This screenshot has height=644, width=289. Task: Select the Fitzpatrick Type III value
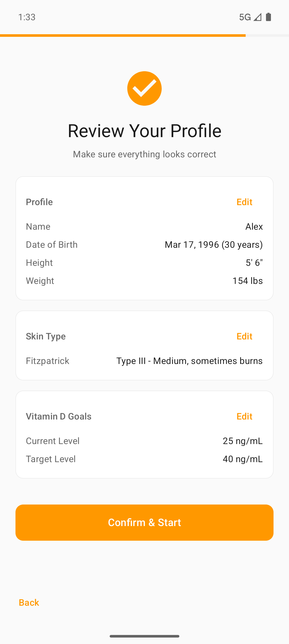click(x=189, y=361)
